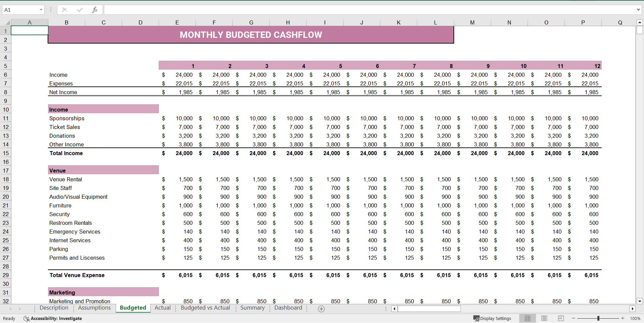Click the zoom out minus icon

[x=574, y=318]
